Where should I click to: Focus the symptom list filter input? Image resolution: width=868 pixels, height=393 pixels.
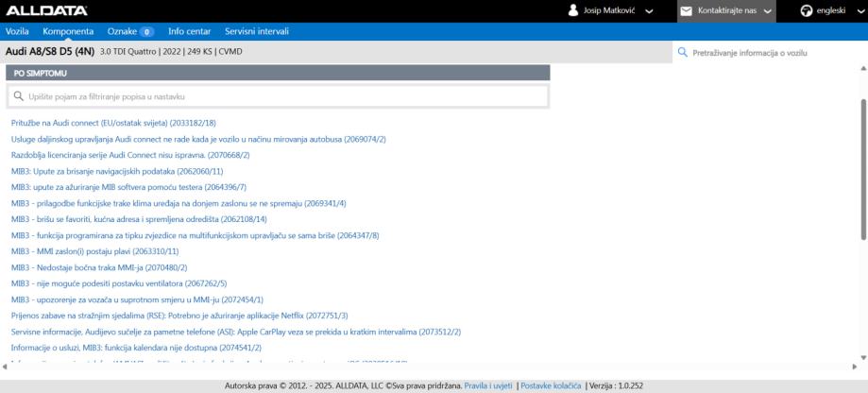pyautogui.click(x=278, y=96)
